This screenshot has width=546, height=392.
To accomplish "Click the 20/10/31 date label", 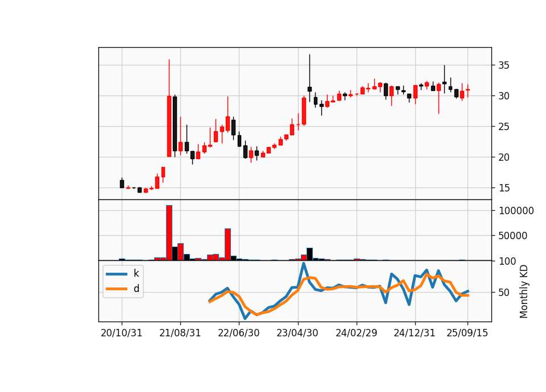I will [122, 333].
